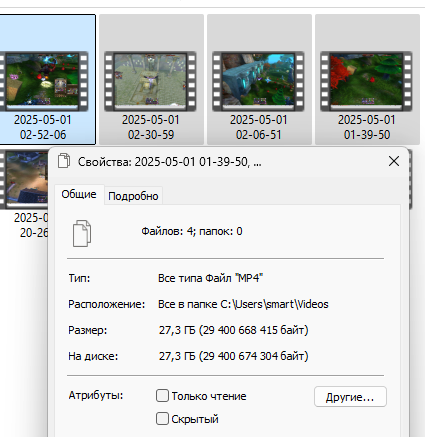425x437 pixels.
Task: Click the file name label 01-39-50
Action: pos(367,135)
